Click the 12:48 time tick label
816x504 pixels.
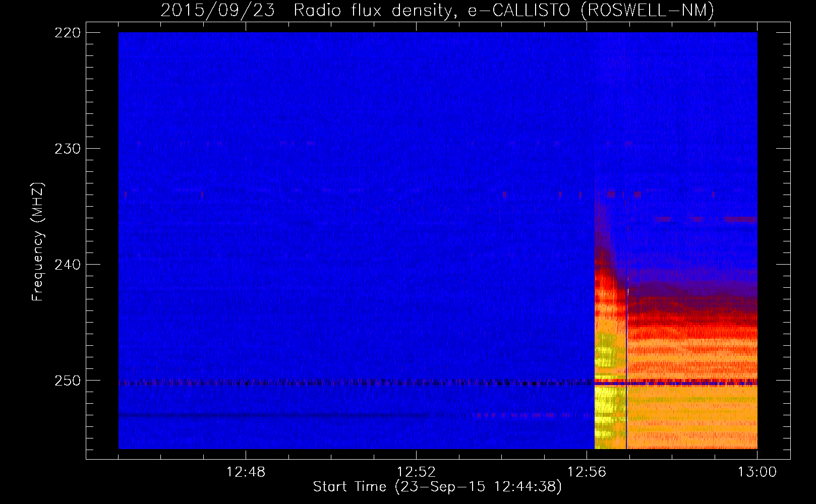(246, 472)
